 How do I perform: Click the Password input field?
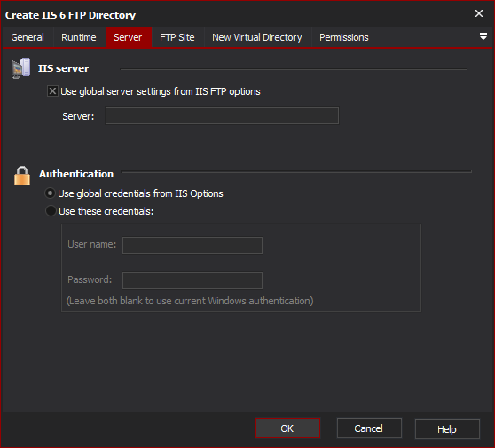(192, 280)
